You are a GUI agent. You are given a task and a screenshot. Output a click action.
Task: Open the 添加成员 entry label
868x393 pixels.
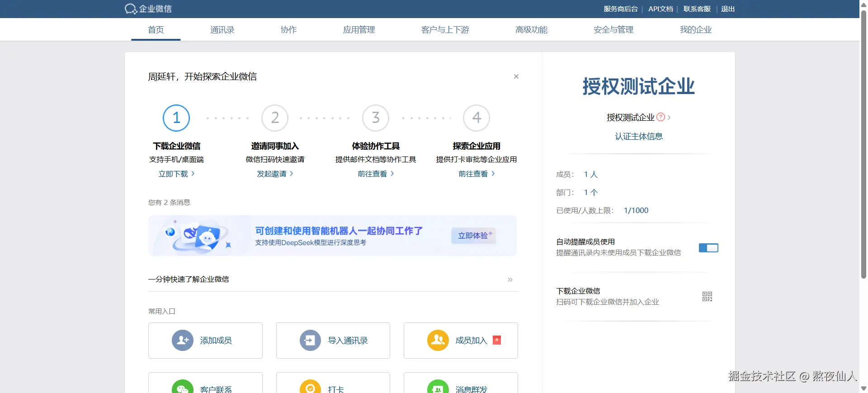click(x=216, y=341)
